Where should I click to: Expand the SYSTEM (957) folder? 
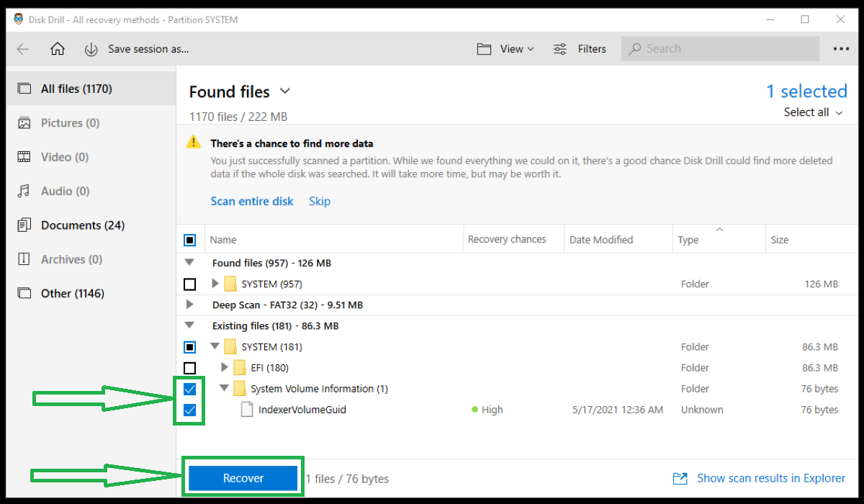pyautogui.click(x=215, y=284)
